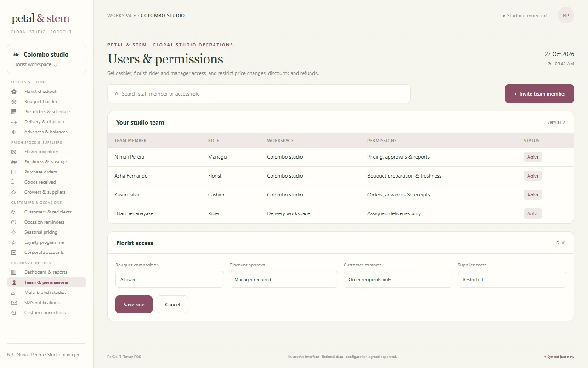588x368 pixels.
Task: Focus the staff member search field
Action: coord(259,94)
